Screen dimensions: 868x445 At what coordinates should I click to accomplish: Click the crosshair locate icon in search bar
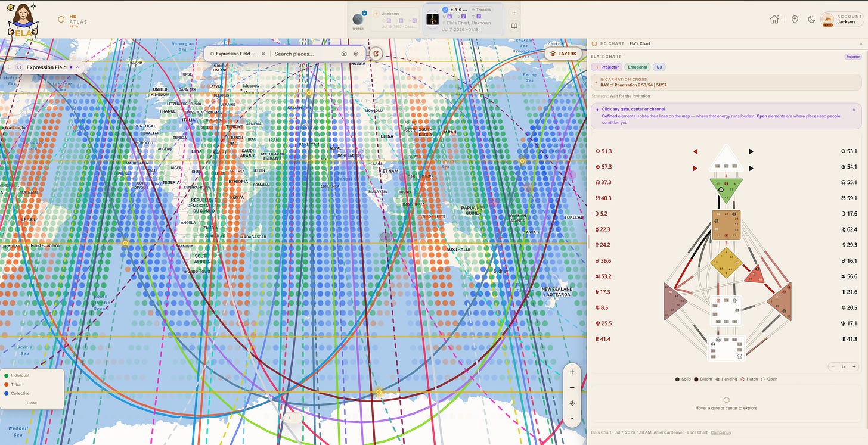click(356, 54)
